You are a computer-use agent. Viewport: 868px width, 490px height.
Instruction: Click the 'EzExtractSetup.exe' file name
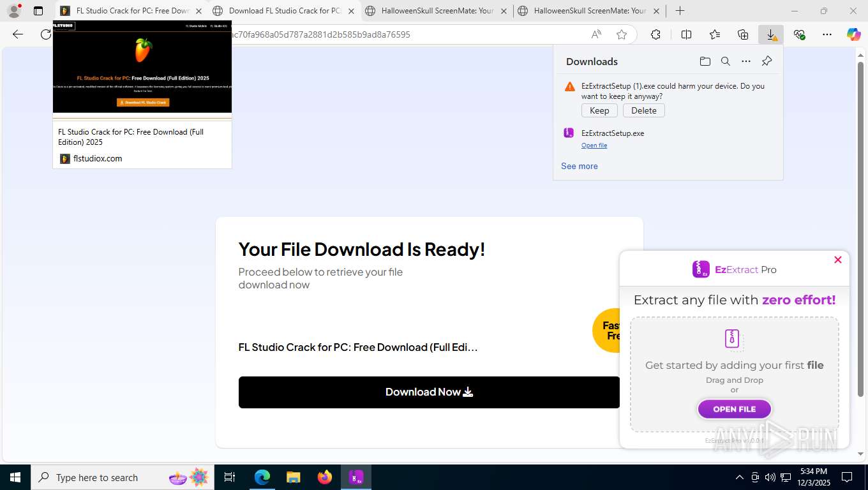(613, 133)
